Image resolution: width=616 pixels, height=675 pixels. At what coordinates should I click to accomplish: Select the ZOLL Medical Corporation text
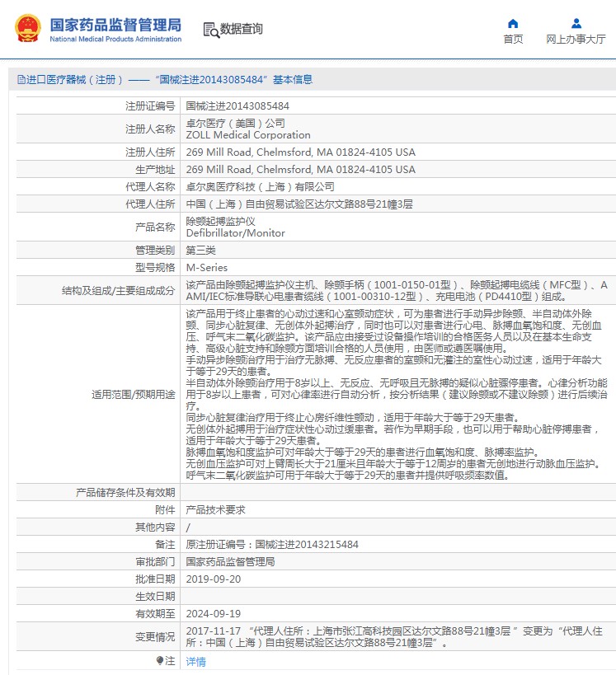coord(248,135)
